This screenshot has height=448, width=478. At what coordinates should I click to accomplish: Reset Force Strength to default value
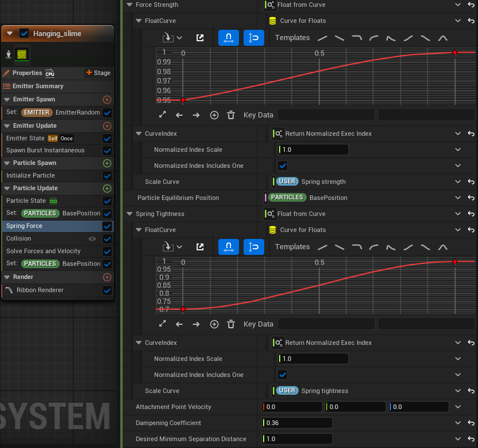(471, 5)
